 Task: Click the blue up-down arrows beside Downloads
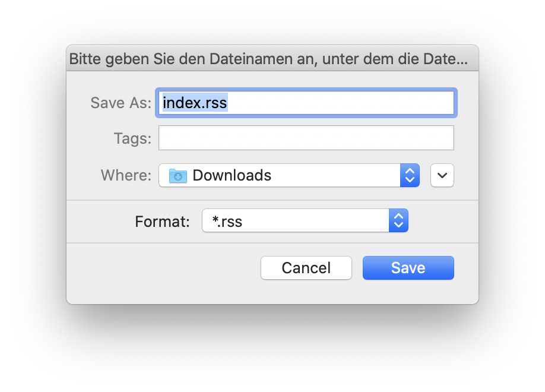coord(410,175)
